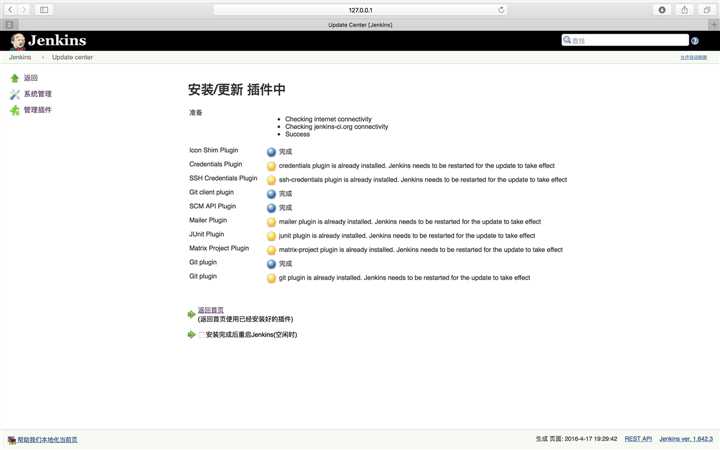
Task: Click the browser forward arrow
Action: pyautogui.click(x=23, y=10)
